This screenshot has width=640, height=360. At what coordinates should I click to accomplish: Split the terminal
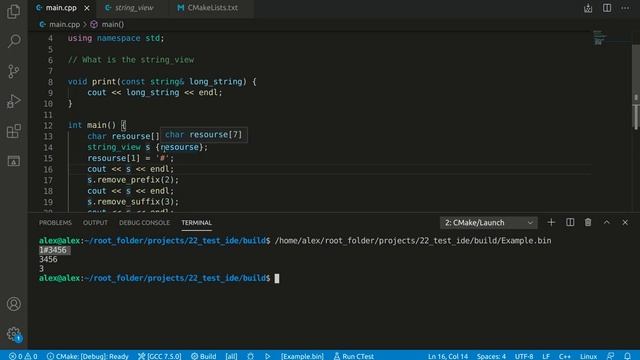click(570, 222)
